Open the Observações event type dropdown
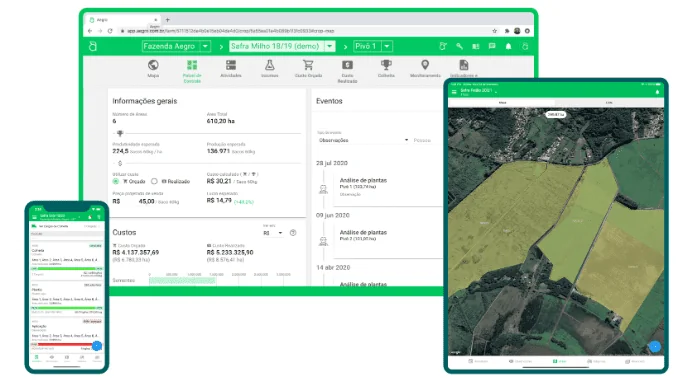This screenshot has height=384, width=676. (x=363, y=140)
